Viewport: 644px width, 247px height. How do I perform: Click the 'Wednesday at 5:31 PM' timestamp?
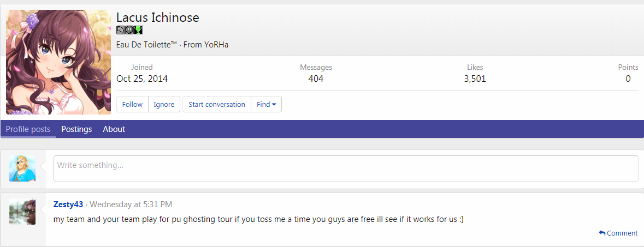click(x=131, y=204)
